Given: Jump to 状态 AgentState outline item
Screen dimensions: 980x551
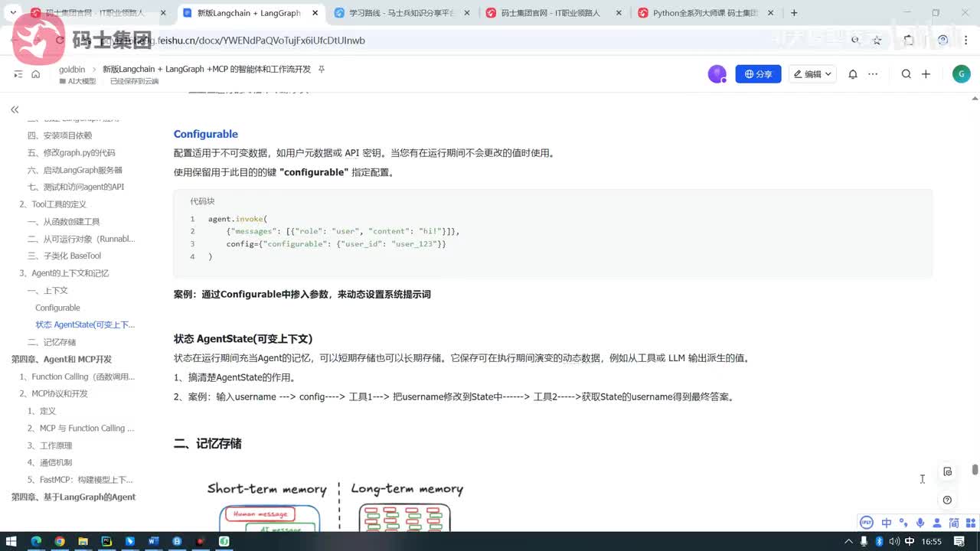Looking at the screenshot, I should click(85, 324).
